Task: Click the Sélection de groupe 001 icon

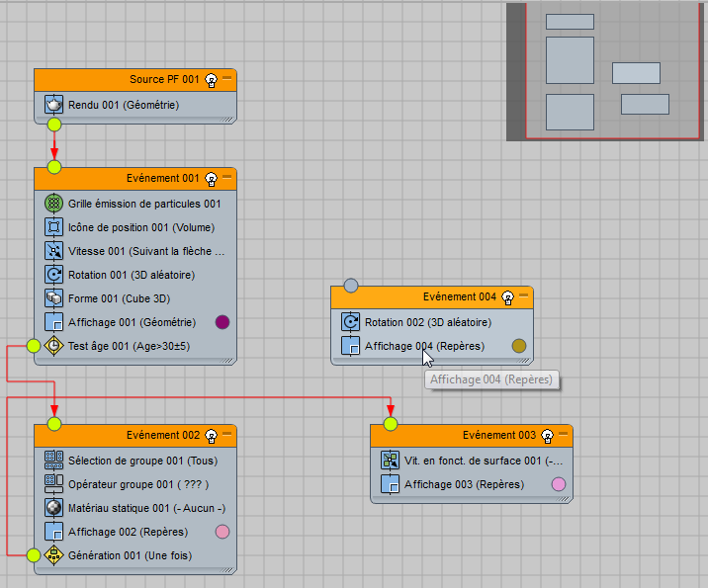Action: point(53,461)
